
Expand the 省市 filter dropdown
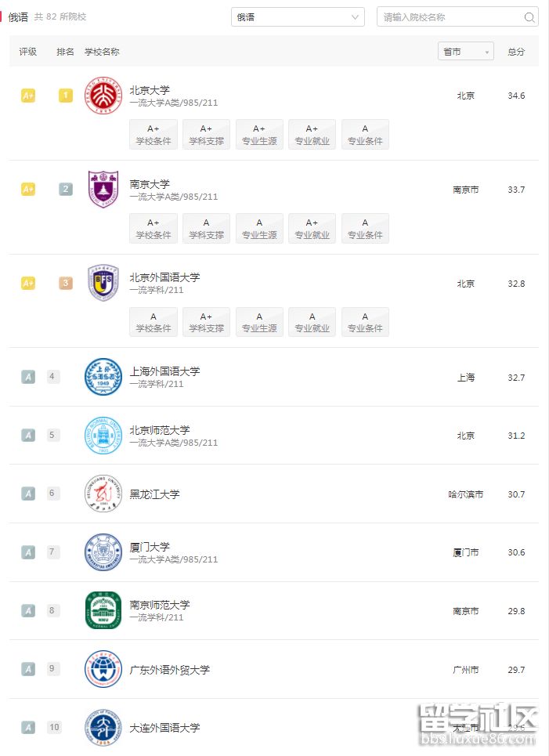(466, 52)
